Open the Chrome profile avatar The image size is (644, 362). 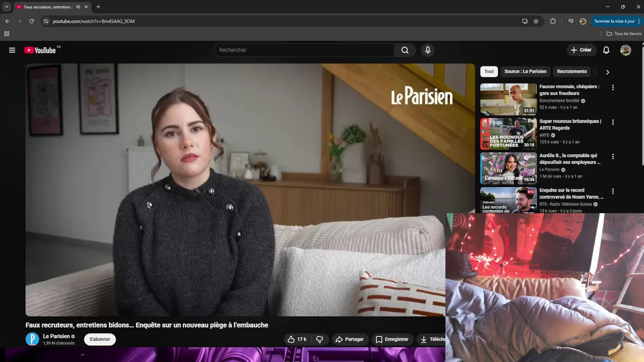pyautogui.click(x=583, y=21)
